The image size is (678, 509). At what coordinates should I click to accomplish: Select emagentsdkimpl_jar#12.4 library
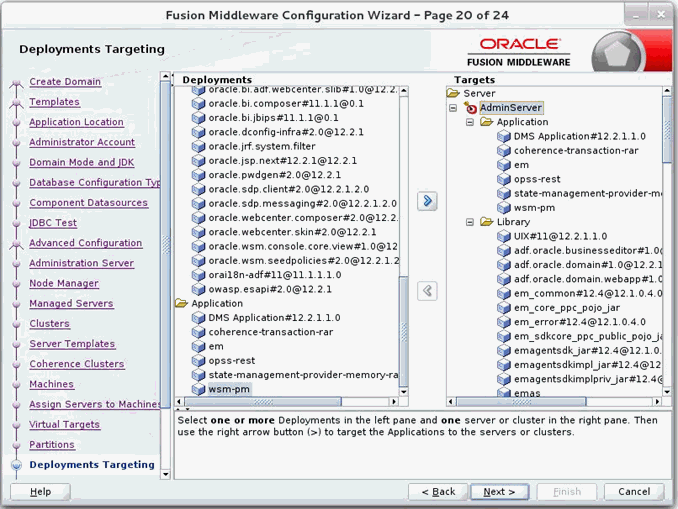click(587, 365)
